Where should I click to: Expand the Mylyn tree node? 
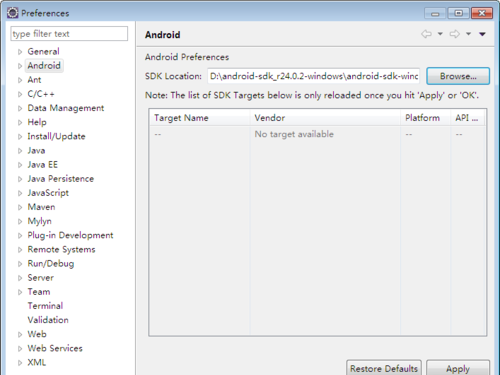pos(20,221)
